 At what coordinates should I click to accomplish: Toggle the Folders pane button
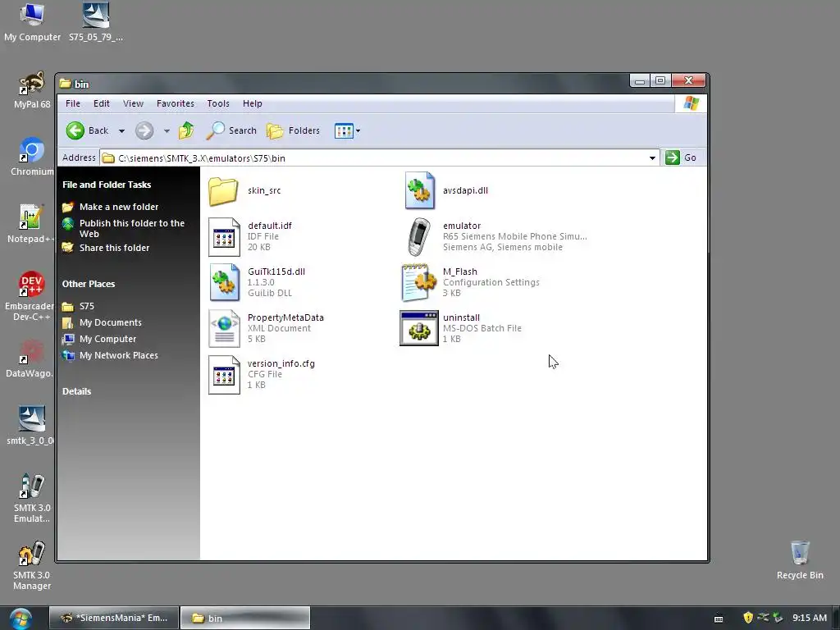294,130
